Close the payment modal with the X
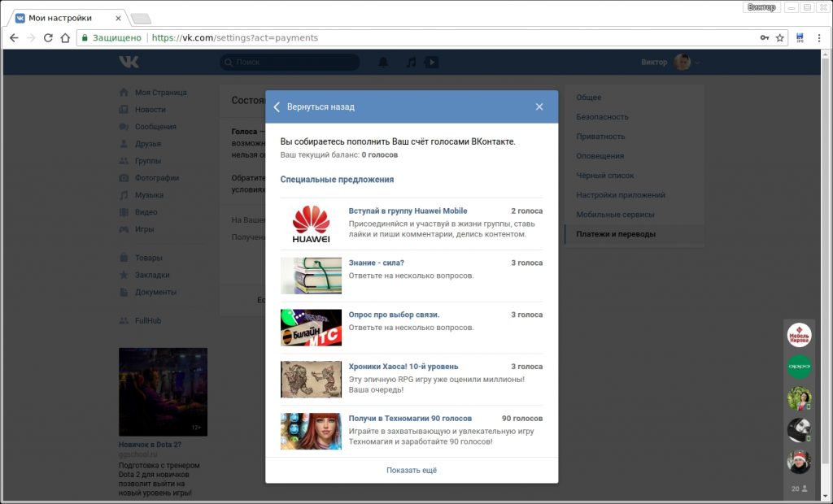The width and height of the screenshot is (833, 504). click(x=539, y=106)
